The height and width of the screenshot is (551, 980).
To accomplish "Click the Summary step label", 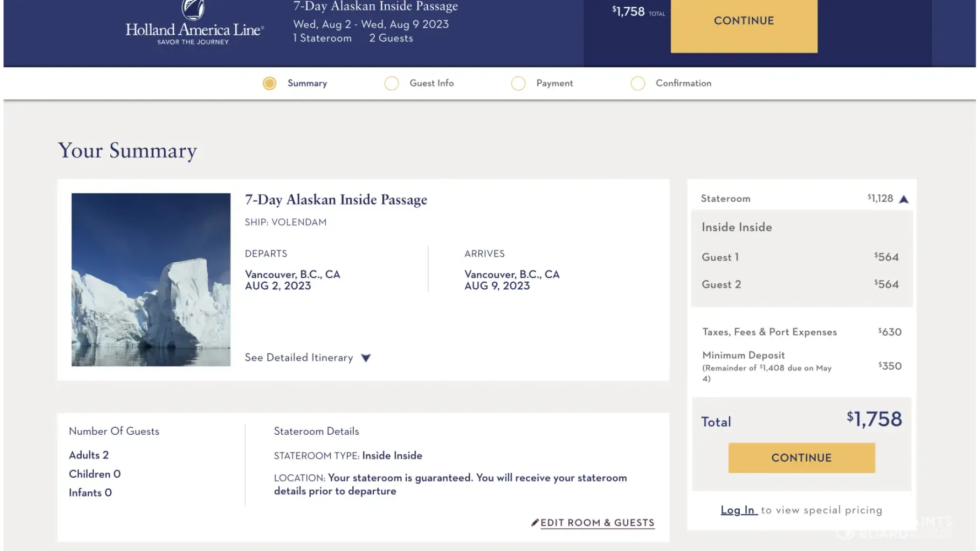I will click(307, 83).
